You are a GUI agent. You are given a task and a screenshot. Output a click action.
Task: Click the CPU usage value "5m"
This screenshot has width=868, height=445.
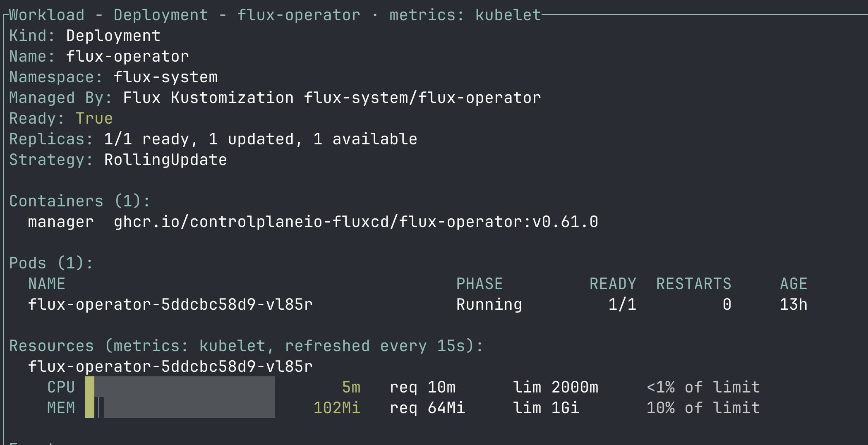click(351, 387)
